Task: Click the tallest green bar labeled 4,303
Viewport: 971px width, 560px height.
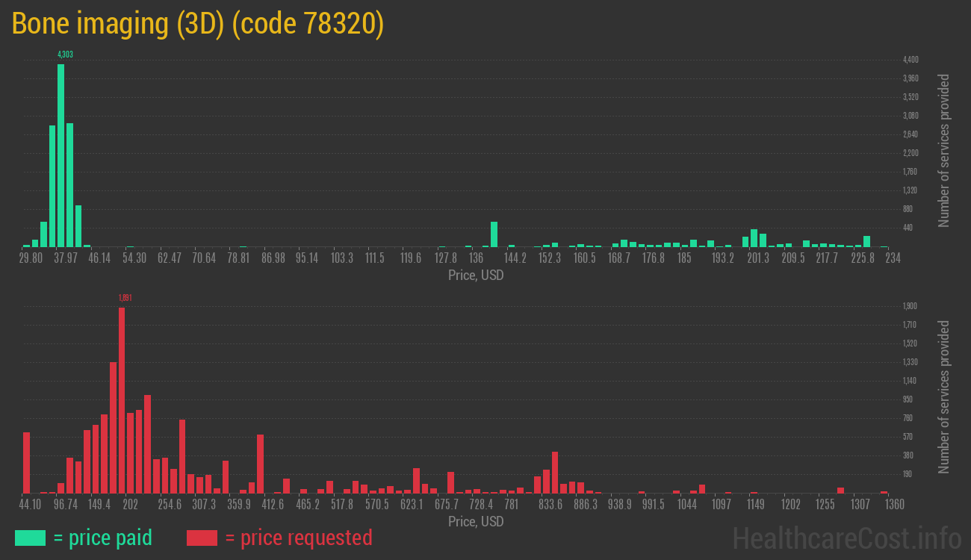Action: click(61, 155)
